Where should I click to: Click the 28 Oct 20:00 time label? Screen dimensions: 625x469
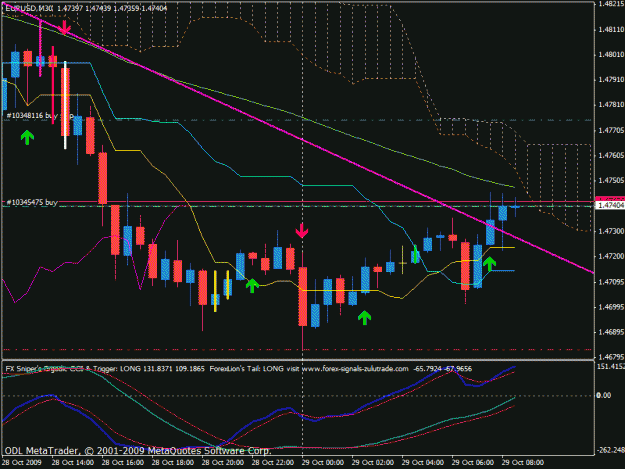[223, 463]
